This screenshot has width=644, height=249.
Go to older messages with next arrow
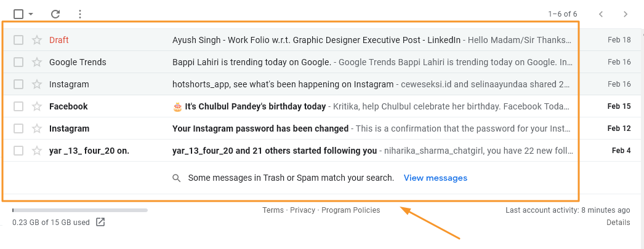(626, 14)
